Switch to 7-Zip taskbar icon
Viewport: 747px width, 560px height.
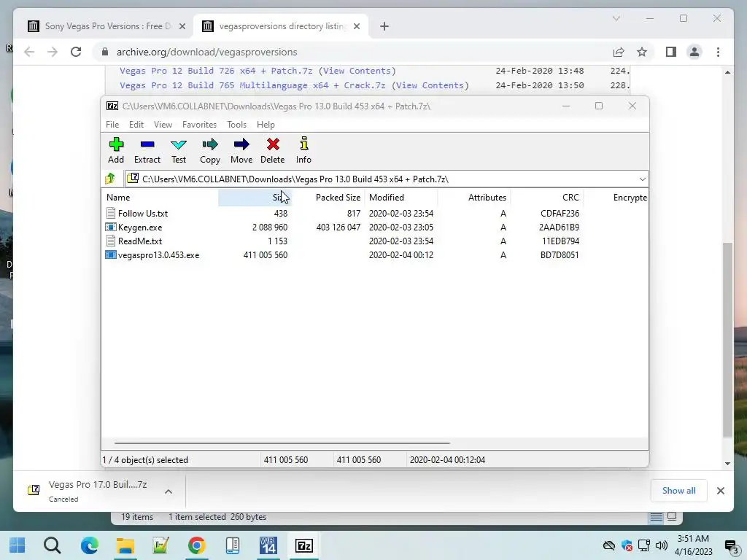(x=304, y=545)
